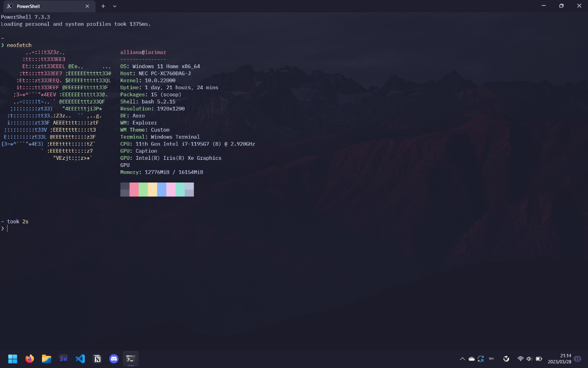Click 'OS: Windows 11 Home x86_64' line

(160, 66)
